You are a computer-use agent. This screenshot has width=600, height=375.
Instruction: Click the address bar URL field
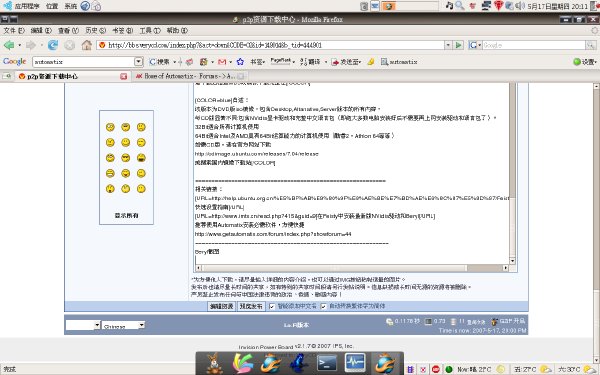(x=270, y=45)
